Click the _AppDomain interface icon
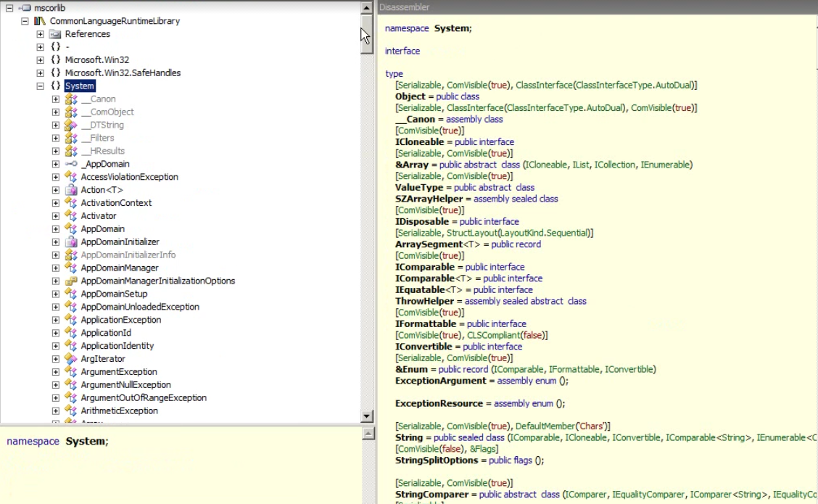Screen dimensions: 818x504 tap(71, 164)
